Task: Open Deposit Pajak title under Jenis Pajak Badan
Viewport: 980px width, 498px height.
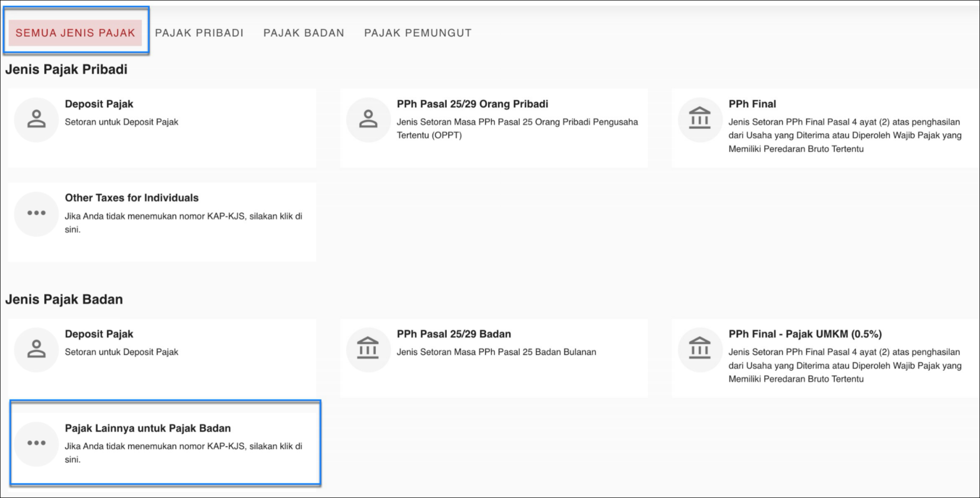Action: pyautogui.click(x=99, y=334)
